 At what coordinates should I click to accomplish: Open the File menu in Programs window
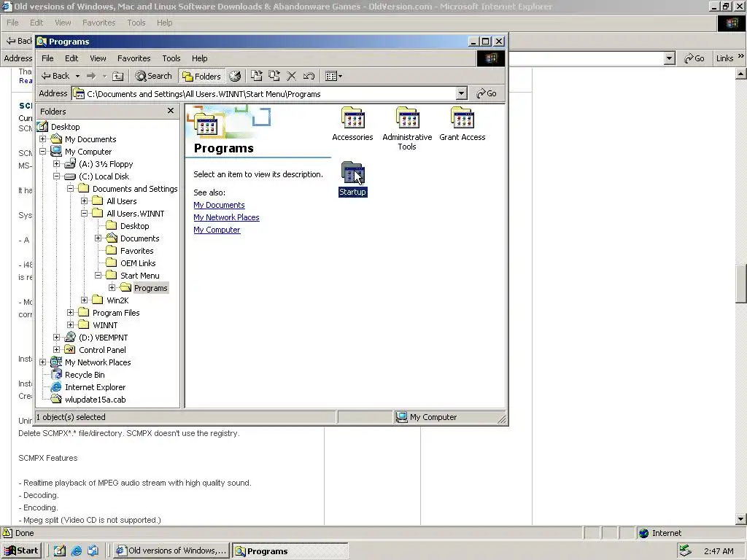coord(47,58)
